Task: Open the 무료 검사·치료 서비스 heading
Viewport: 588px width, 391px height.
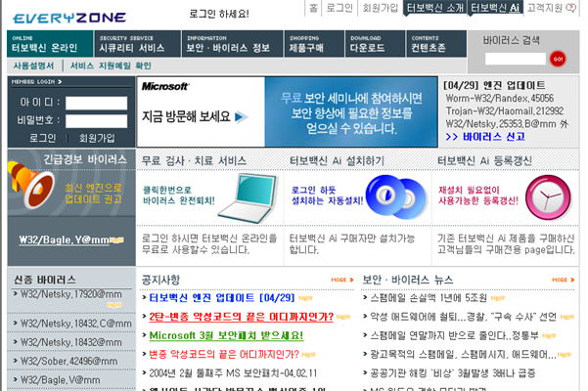Action: tap(194, 161)
